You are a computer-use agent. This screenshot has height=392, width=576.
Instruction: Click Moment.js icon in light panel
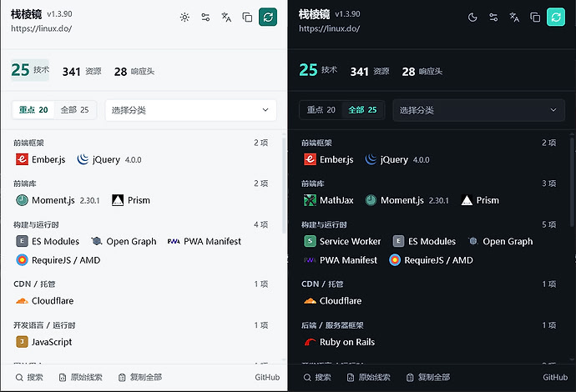[22, 200]
